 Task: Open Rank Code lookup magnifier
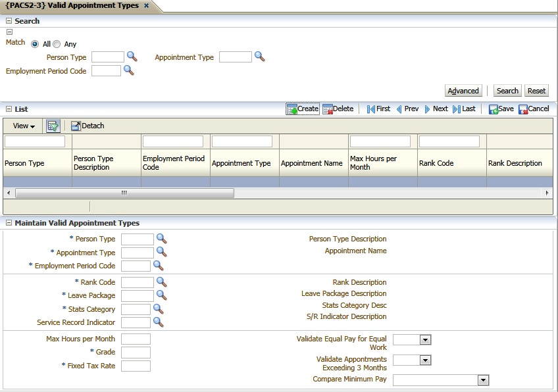click(x=161, y=282)
